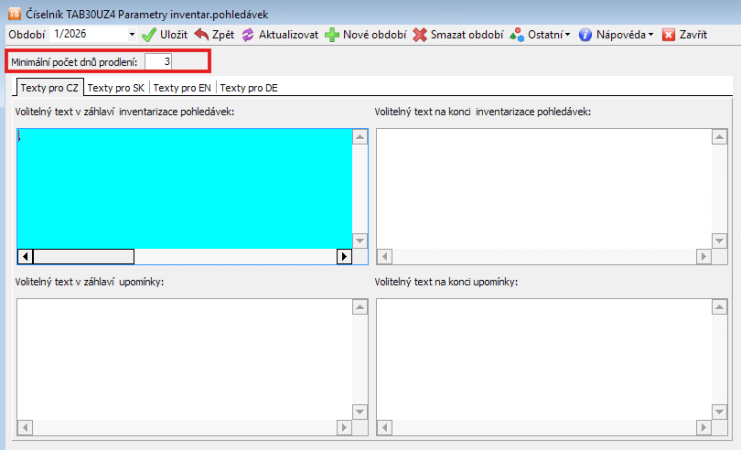This screenshot has width=741, height=450.
Task: Click the green plus Nové období icon
Action: pyautogui.click(x=331, y=35)
